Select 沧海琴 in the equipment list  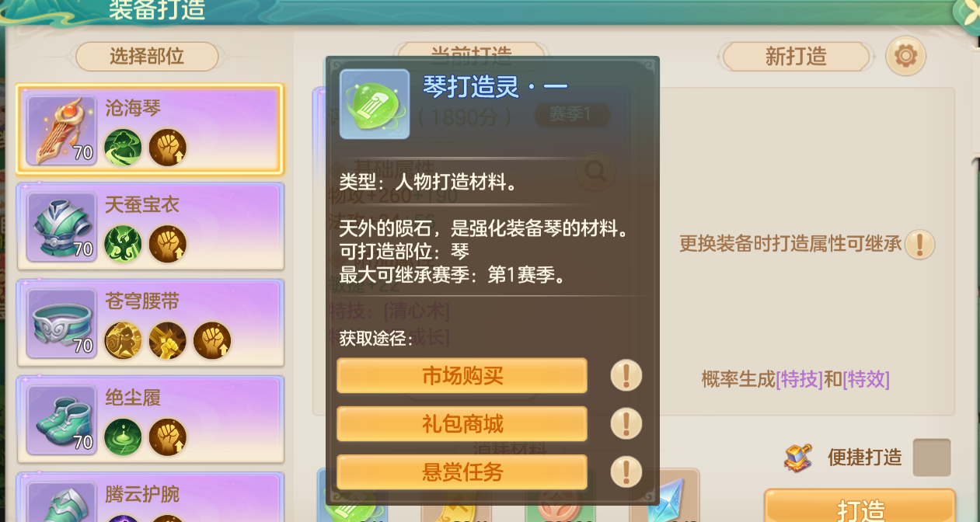(x=149, y=129)
